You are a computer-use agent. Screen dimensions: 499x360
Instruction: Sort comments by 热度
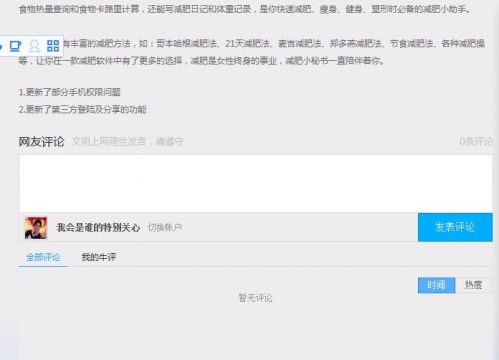click(x=474, y=285)
